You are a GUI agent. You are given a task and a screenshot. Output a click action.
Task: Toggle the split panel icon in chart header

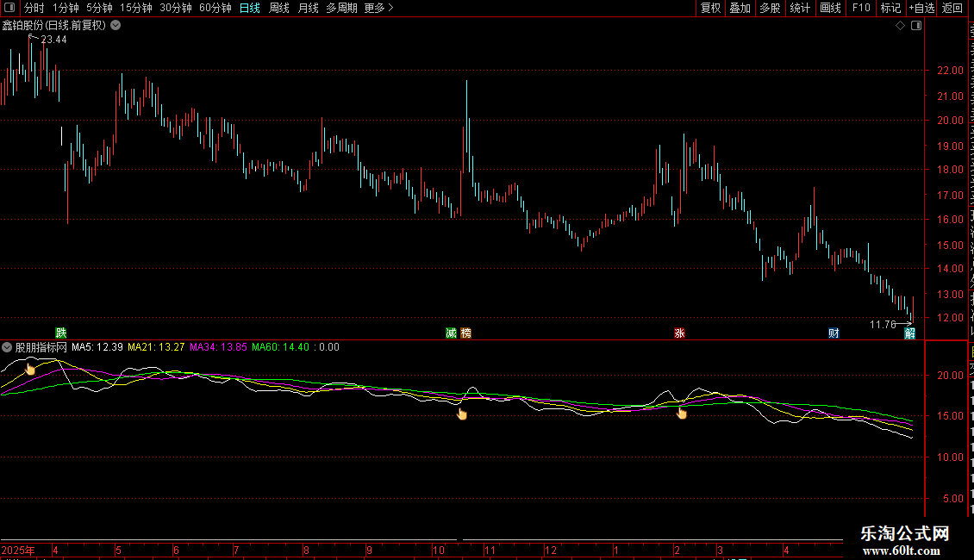click(x=916, y=26)
